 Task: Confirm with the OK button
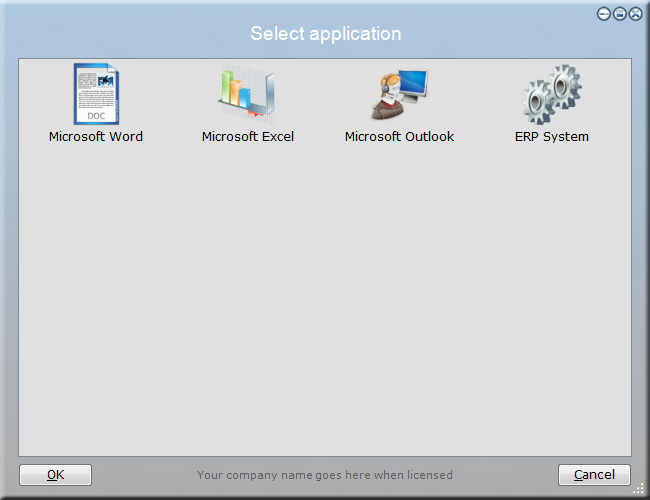click(56, 475)
